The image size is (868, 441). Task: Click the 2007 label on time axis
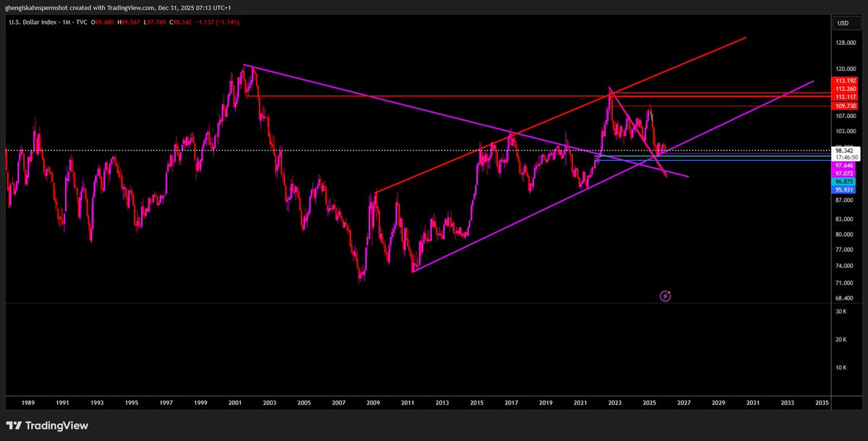(x=339, y=402)
